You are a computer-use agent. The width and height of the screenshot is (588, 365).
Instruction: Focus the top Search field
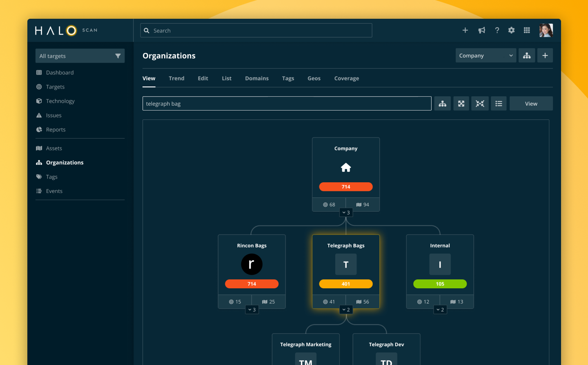click(x=256, y=31)
